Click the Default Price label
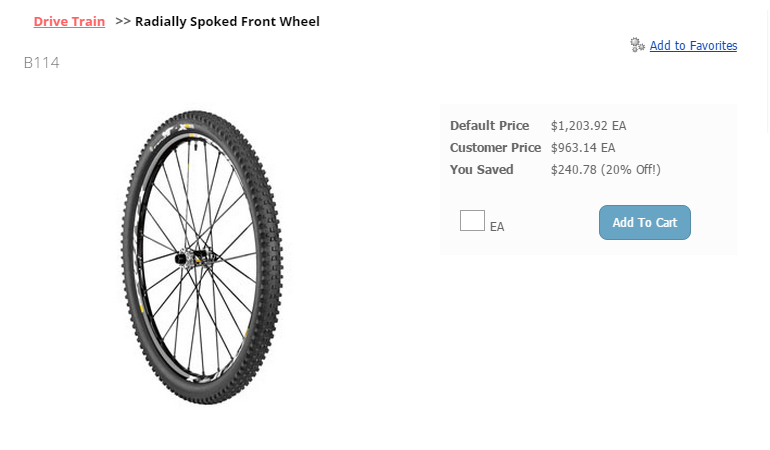 coord(490,126)
